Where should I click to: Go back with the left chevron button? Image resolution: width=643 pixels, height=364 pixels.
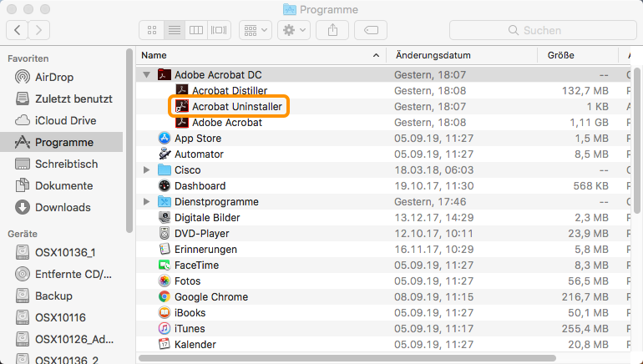18,30
